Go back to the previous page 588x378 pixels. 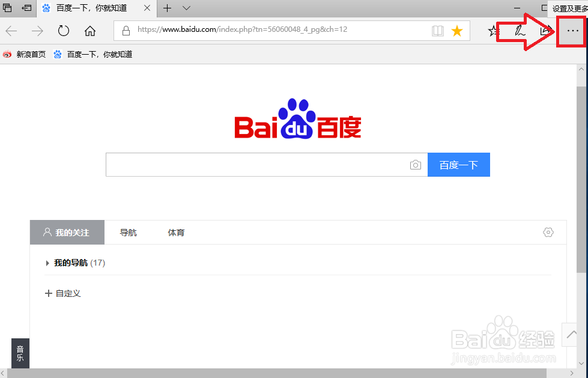click(11, 31)
